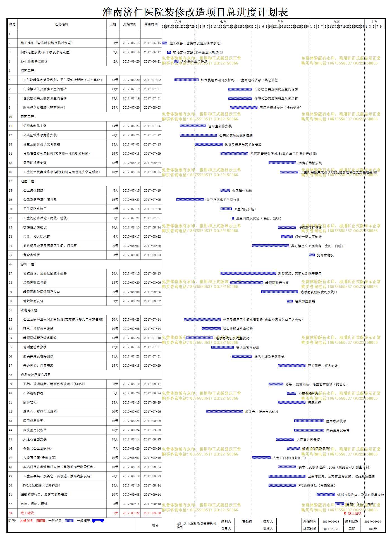Click the 本计划由易利项目管理软件编制 footer note
Viewport: 392px width, 539px height.
coord(197,525)
